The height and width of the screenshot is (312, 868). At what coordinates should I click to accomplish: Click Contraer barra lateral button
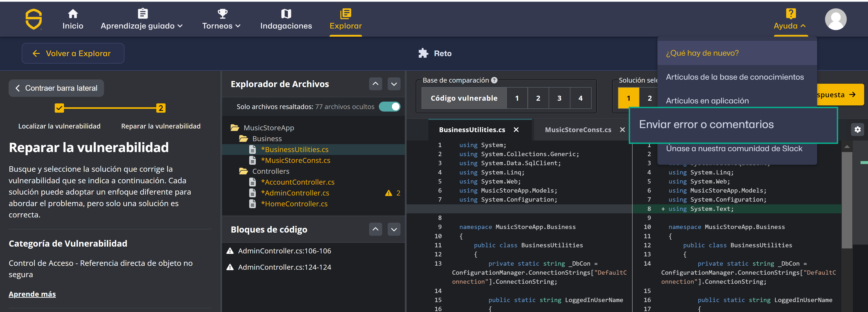[56, 88]
